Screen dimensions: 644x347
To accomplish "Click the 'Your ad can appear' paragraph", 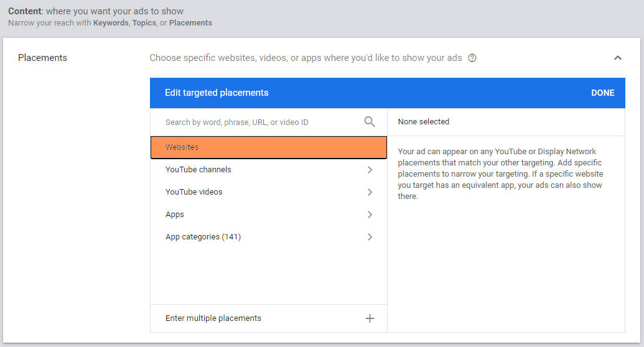I will [x=500, y=173].
